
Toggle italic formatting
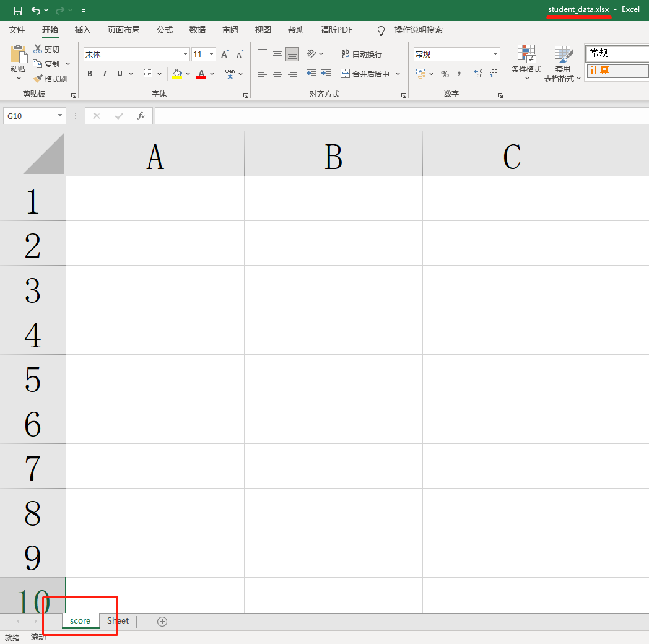pos(105,74)
